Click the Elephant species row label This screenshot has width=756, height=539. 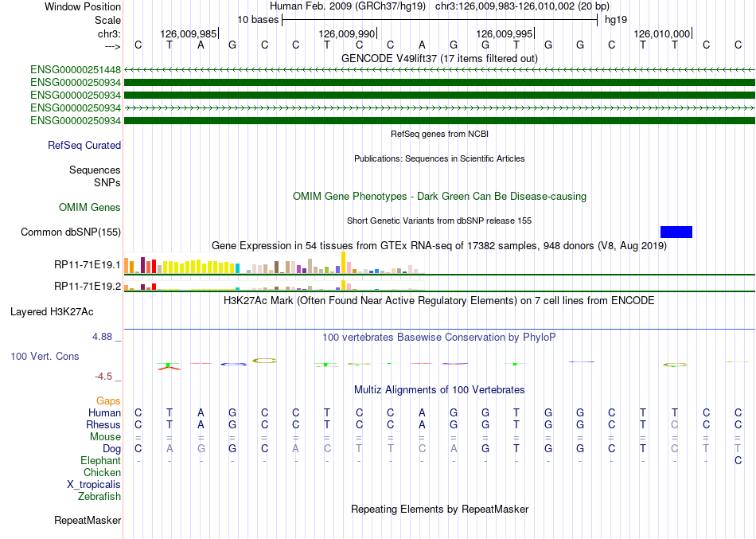click(100, 460)
